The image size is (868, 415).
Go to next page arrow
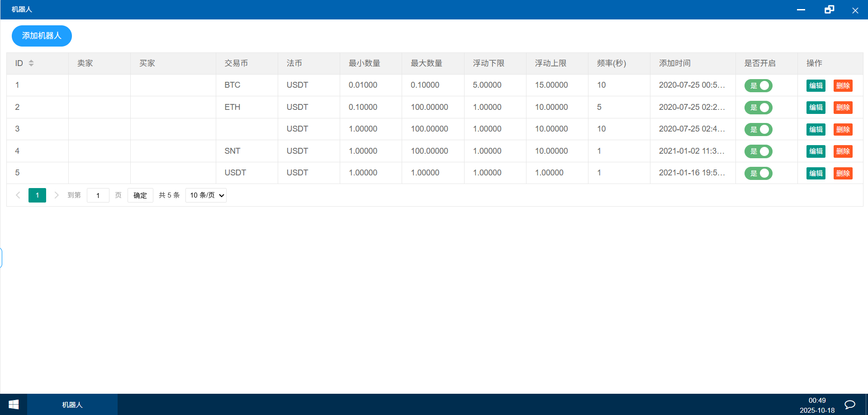(57, 195)
